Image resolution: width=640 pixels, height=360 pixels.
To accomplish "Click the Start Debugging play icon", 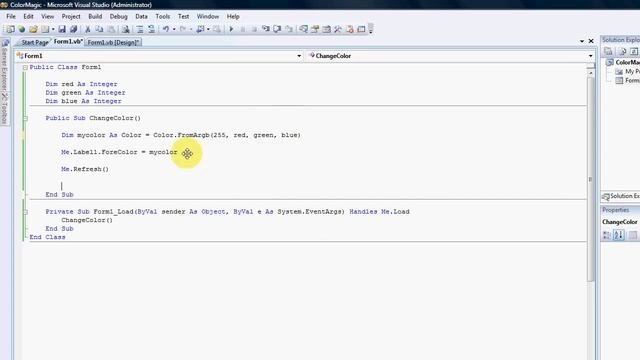I will coord(231,29).
